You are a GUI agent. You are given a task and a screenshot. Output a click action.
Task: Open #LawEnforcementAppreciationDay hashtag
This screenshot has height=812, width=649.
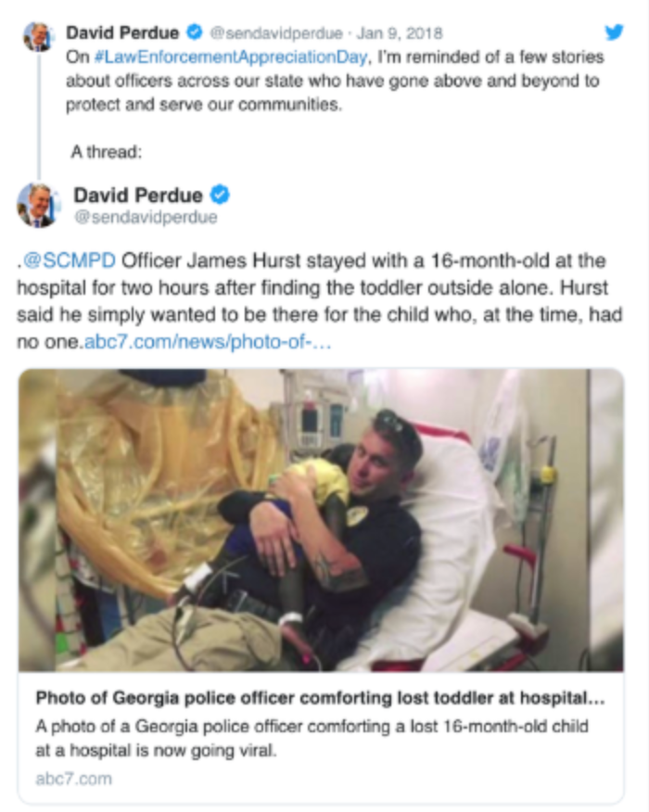point(231,57)
